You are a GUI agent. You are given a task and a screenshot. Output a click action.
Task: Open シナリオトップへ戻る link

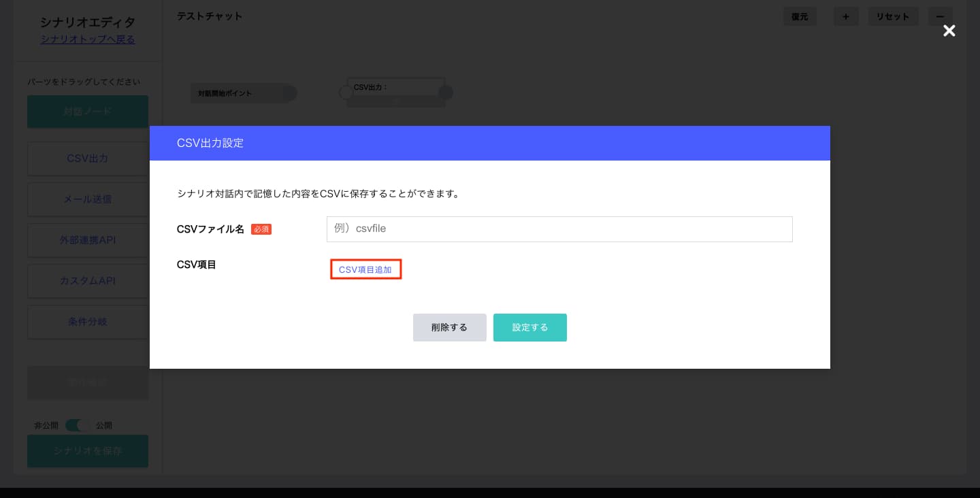(x=87, y=39)
